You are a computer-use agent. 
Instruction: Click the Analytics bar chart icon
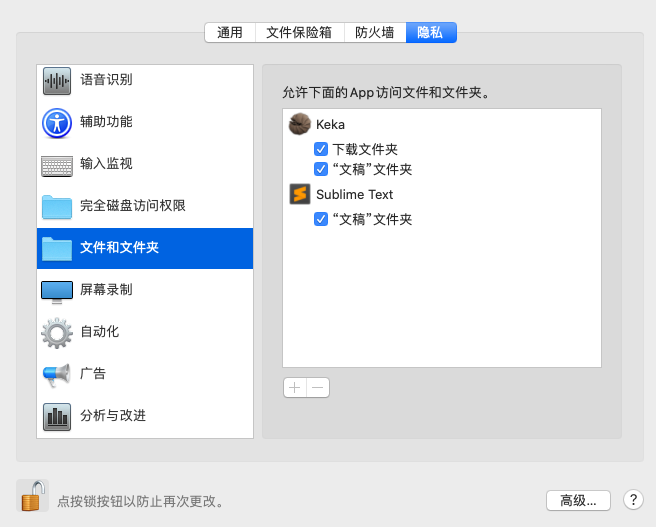[57, 417]
